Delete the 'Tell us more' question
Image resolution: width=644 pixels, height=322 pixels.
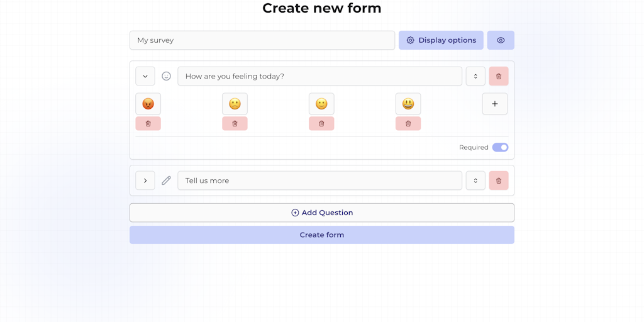point(499,180)
